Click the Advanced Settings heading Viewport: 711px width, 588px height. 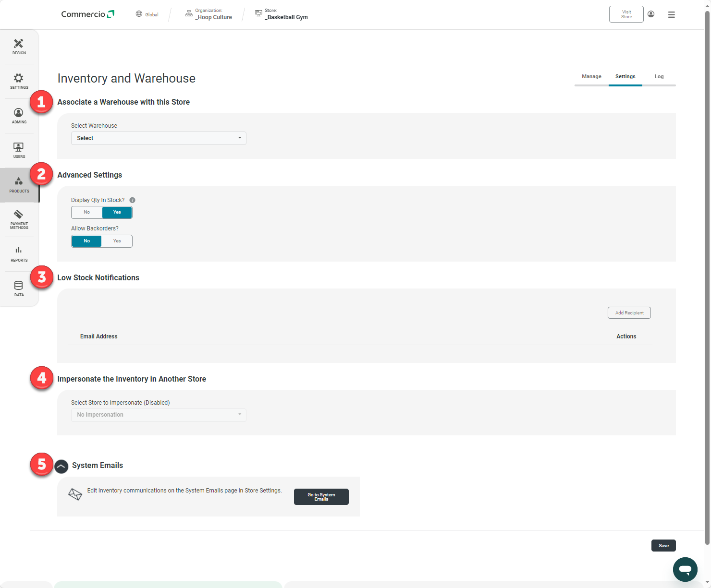click(x=89, y=175)
